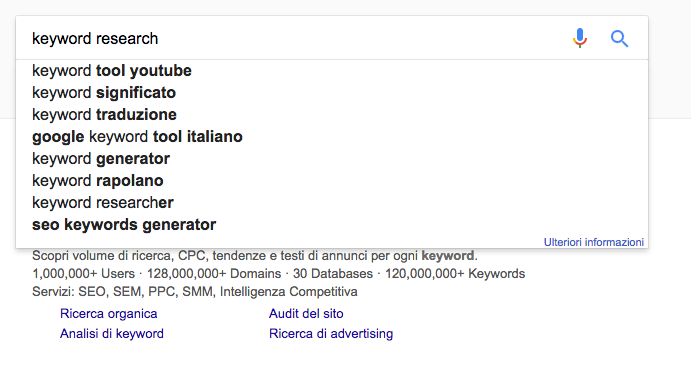The width and height of the screenshot is (691, 370).
Task: Click the voice search microphone icon
Action: coord(580,38)
